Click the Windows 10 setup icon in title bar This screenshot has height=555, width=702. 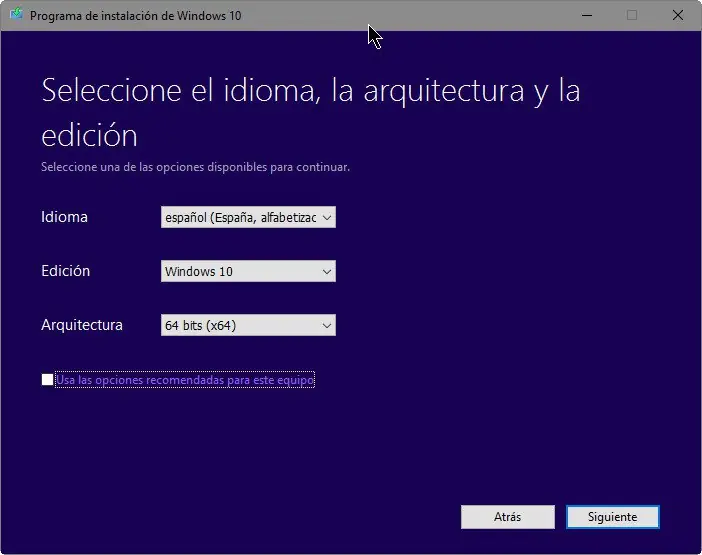(x=17, y=14)
